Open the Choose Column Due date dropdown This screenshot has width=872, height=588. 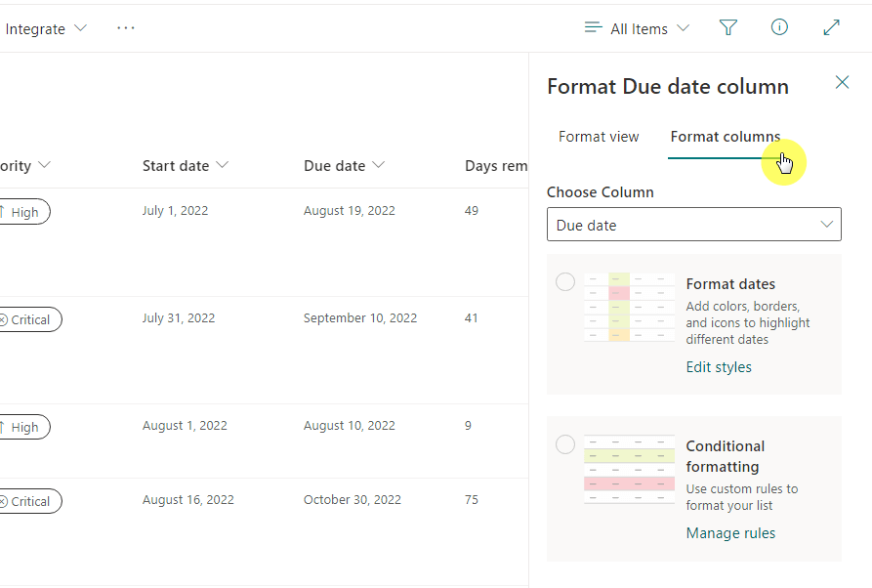click(694, 225)
